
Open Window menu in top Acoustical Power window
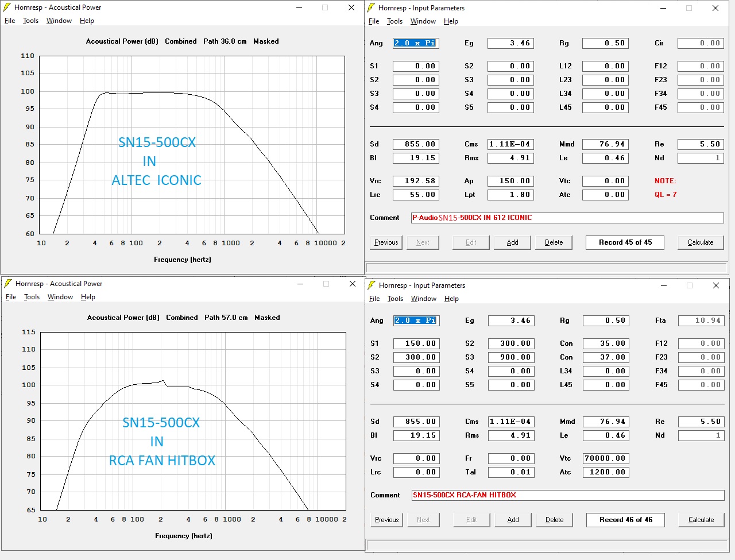[59, 21]
